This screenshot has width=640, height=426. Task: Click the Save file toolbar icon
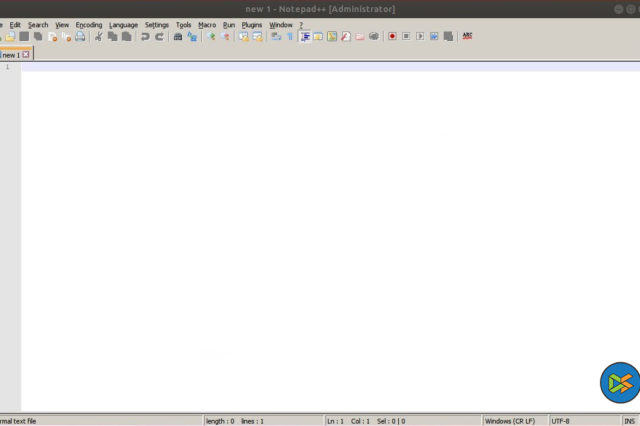(24, 37)
